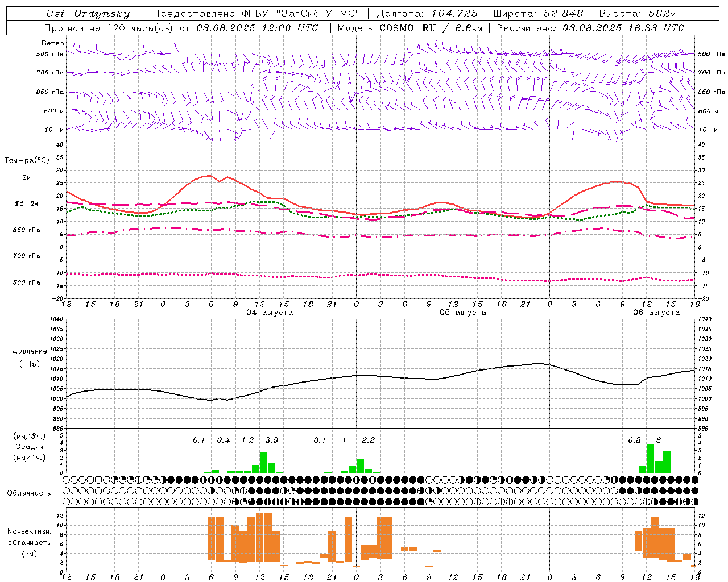Viewport: 728px width, 582px height.
Task: Click the 0.4 three-hour precipitation value
Action: click(224, 440)
